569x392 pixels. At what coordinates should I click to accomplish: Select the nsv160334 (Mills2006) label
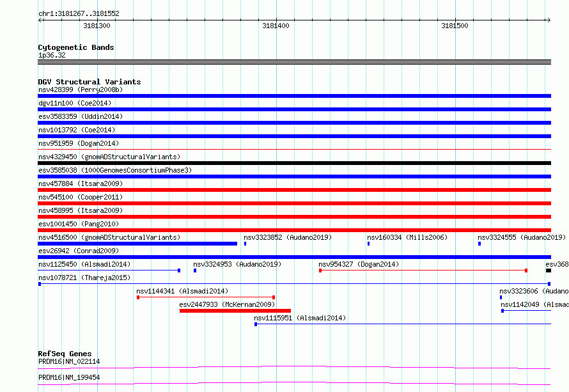[x=407, y=237]
